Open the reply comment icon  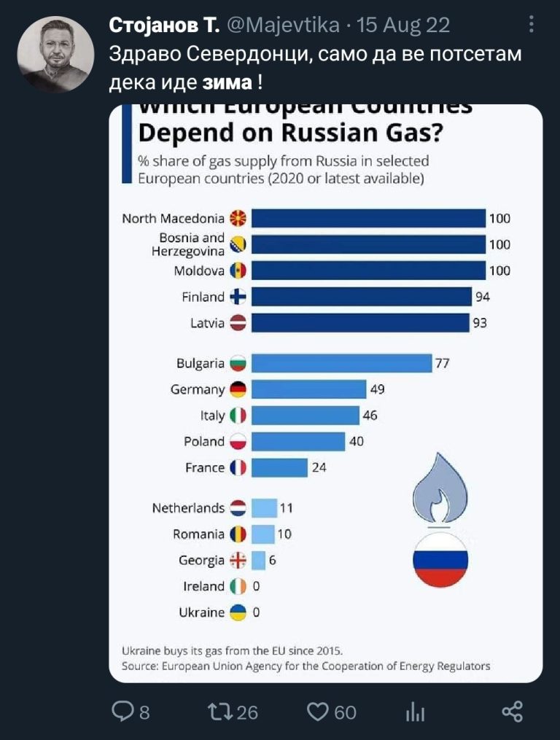pos(122,712)
